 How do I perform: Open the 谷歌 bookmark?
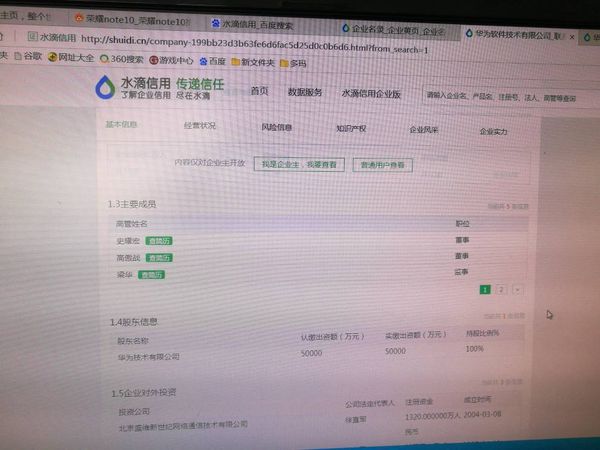(x=28, y=56)
